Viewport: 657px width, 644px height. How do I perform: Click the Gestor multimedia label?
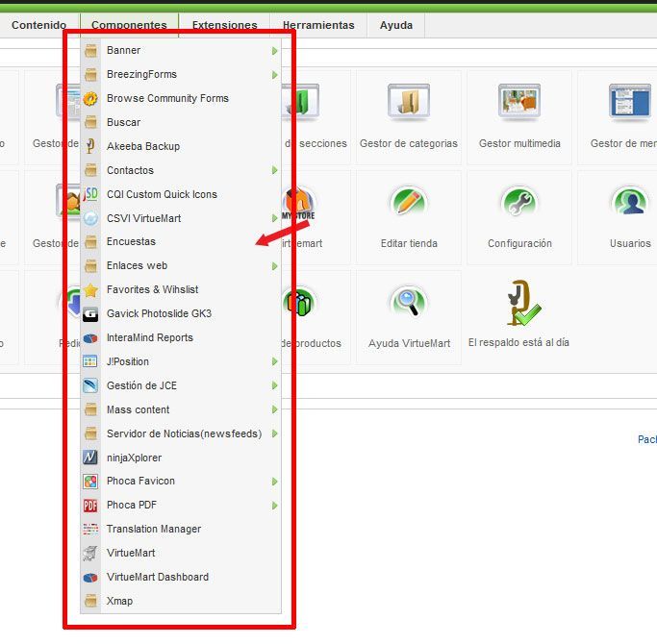click(x=519, y=143)
